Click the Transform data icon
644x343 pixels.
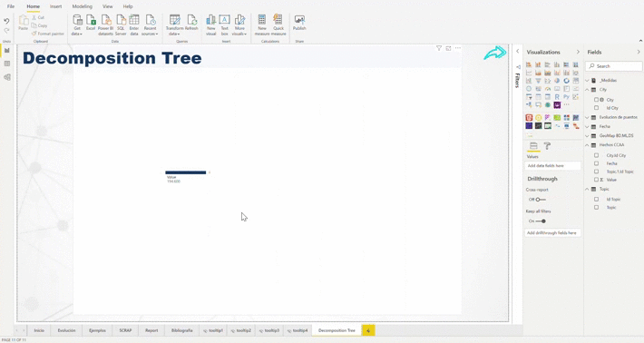[174, 24]
